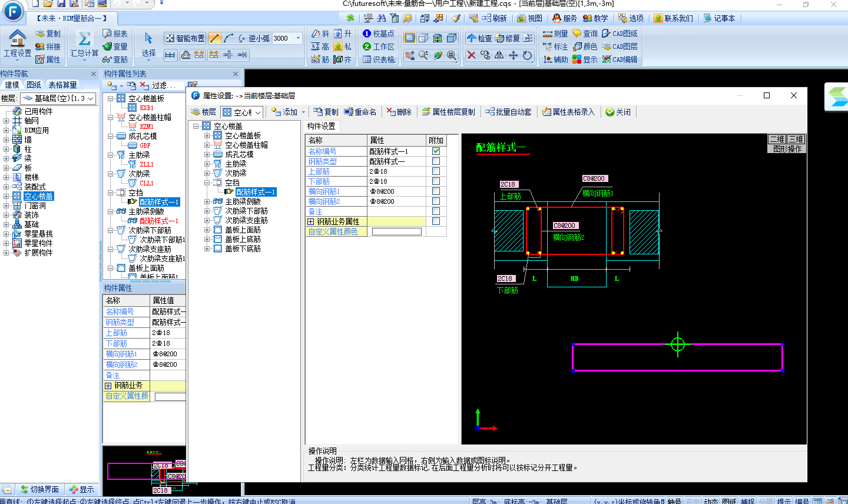Toggle 附加 checkbox for 横向钢筋1 row
Image resolution: width=848 pixels, height=504 pixels.
(436, 191)
